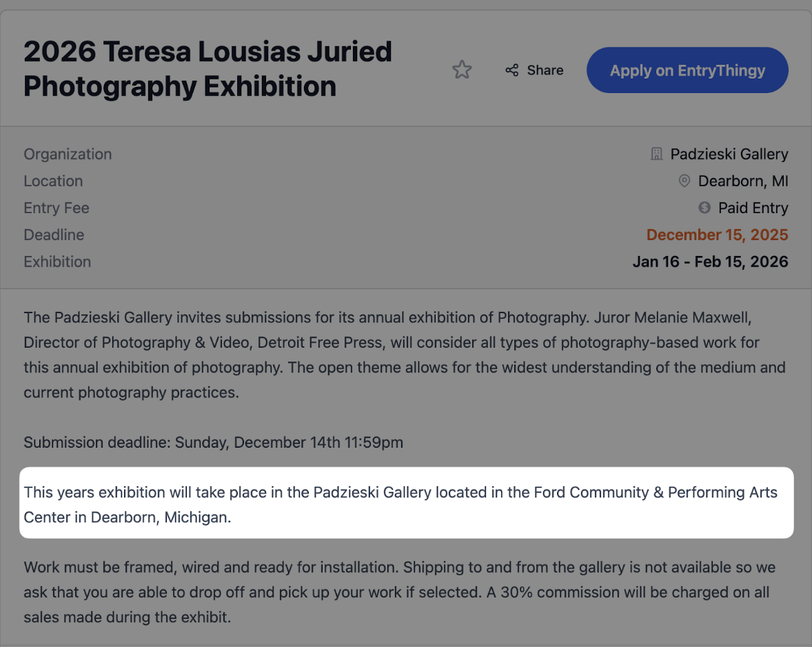
Task: Click the building icon beside Padzieski Gallery
Action: pos(657,153)
